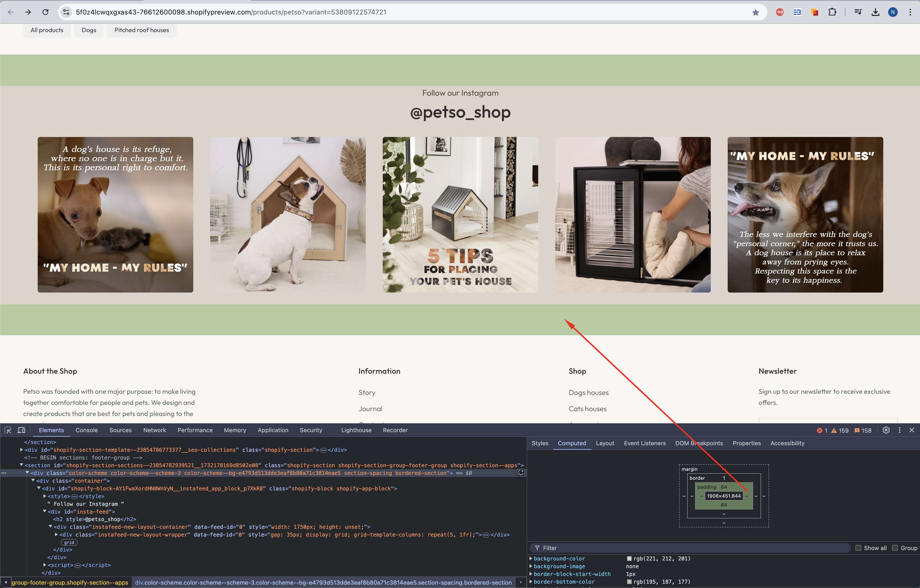The width and height of the screenshot is (920, 588).
Task: Enable the Show all checkbox
Action: pyautogui.click(x=858, y=548)
